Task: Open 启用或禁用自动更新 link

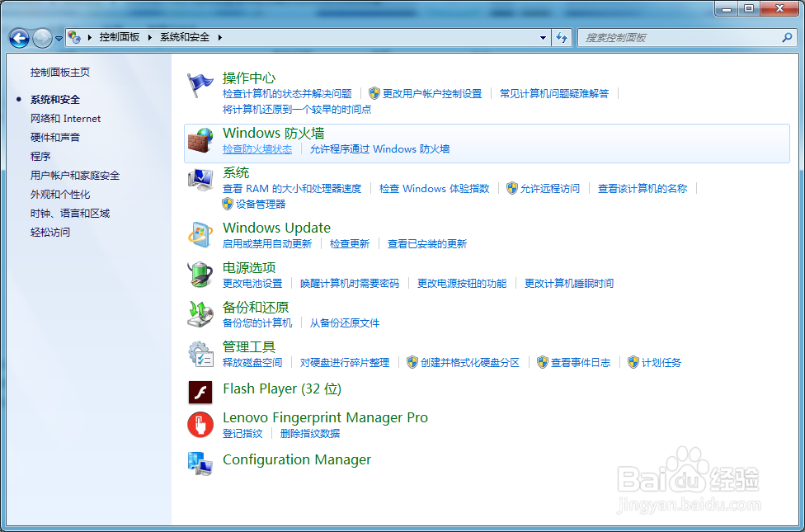Action: pos(267,244)
